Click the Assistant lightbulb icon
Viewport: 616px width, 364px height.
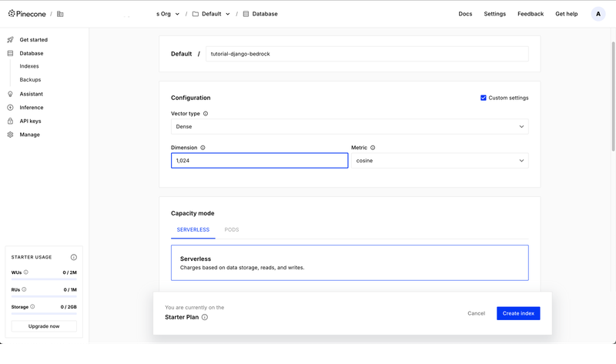tap(10, 94)
